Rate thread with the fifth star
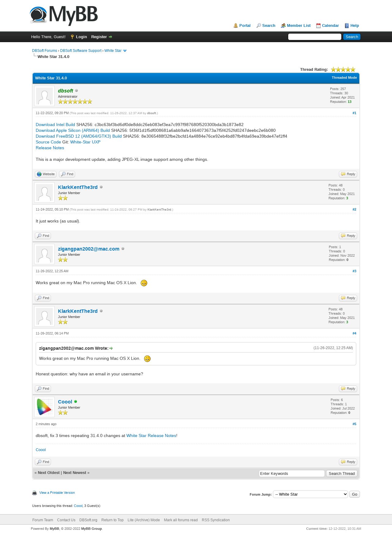This screenshot has height=535, width=392. (x=353, y=70)
